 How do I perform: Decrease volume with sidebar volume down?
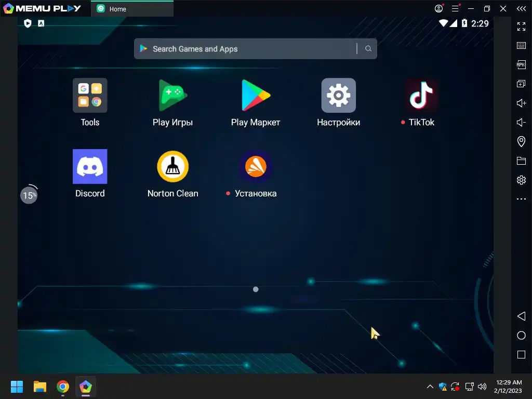click(x=521, y=122)
